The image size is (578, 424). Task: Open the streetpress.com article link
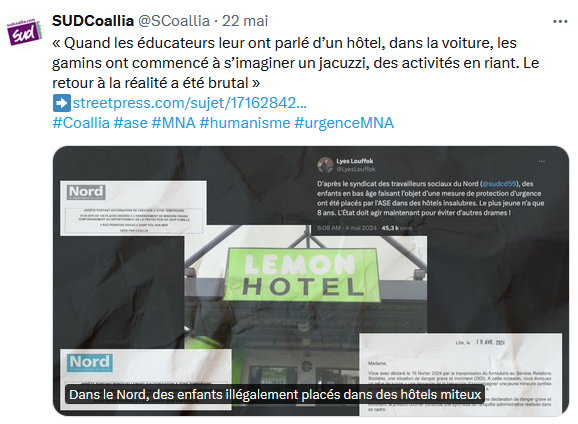pyautogui.click(x=189, y=103)
